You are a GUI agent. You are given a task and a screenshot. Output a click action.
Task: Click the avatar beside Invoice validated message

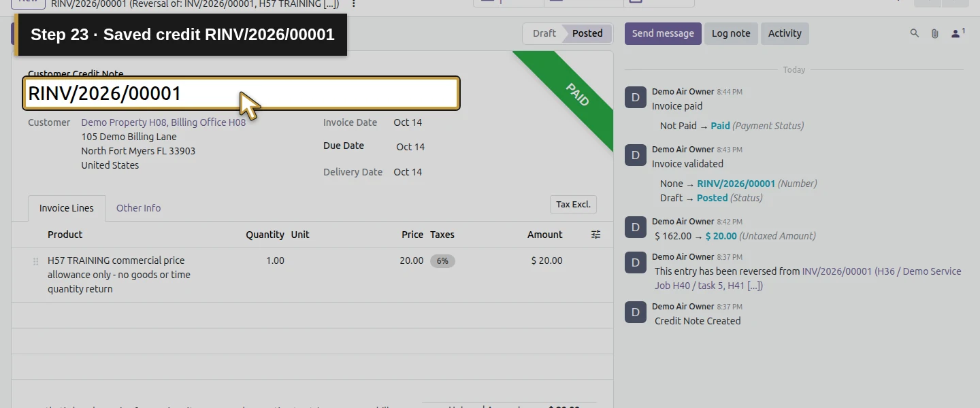pos(636,156)
